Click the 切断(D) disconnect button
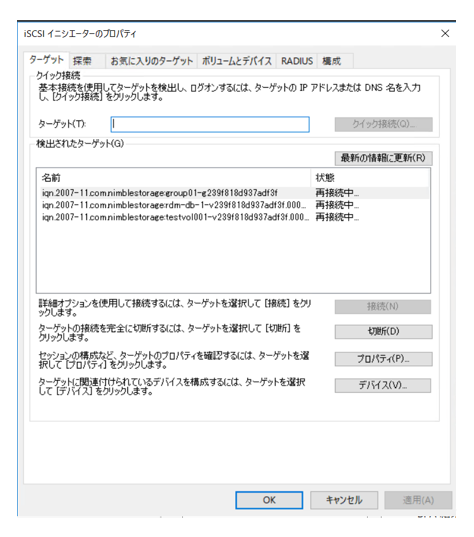 (x=384, y=332)
